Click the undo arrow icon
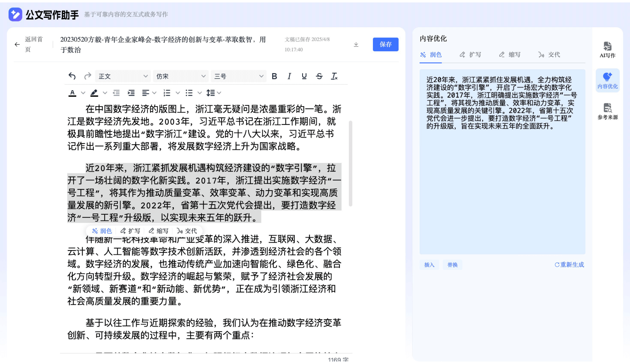630x364 pixels. click(72, 76)
